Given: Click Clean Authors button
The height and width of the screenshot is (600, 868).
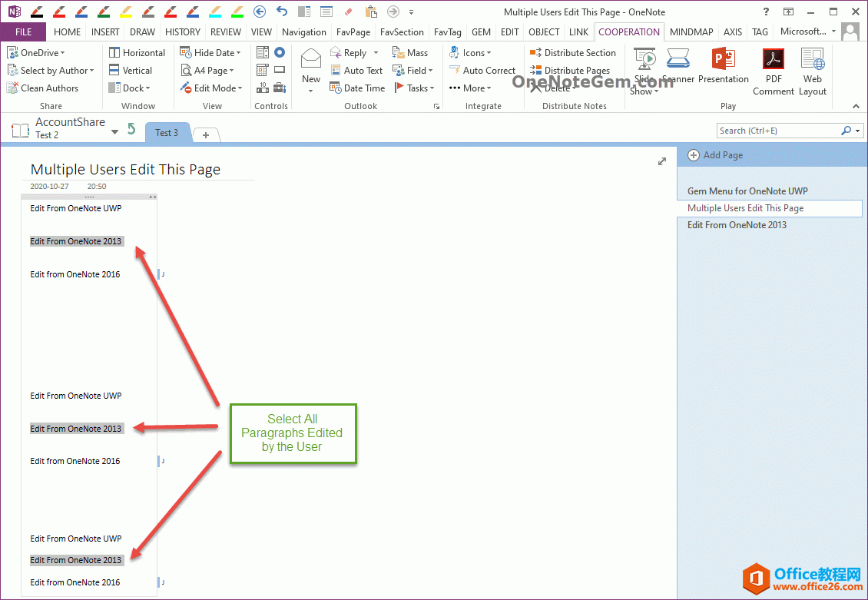Looking at the screenshot, I should point(42,88).
